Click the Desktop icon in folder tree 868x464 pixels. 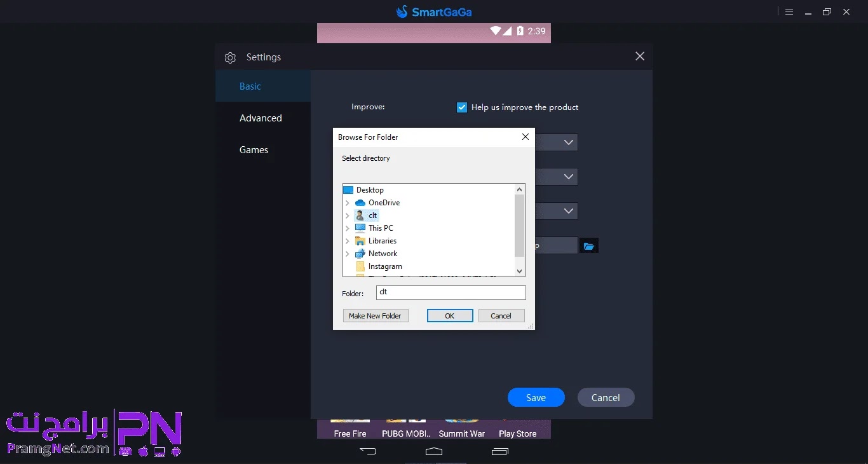coord(348,190)
